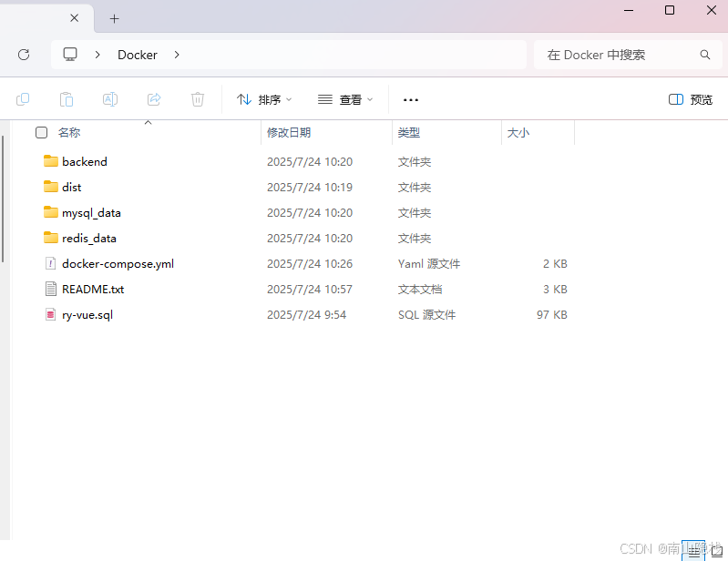Screen dimensions: 728x561
Task: Click the share toolbar icon
Action: tap(154, 99)
